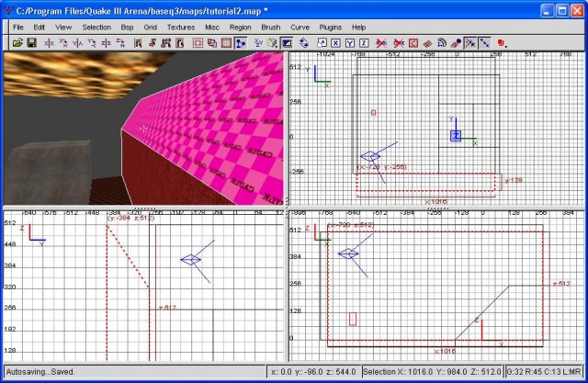
Task: Make the selected brush hollow
Action: point(226,43)
